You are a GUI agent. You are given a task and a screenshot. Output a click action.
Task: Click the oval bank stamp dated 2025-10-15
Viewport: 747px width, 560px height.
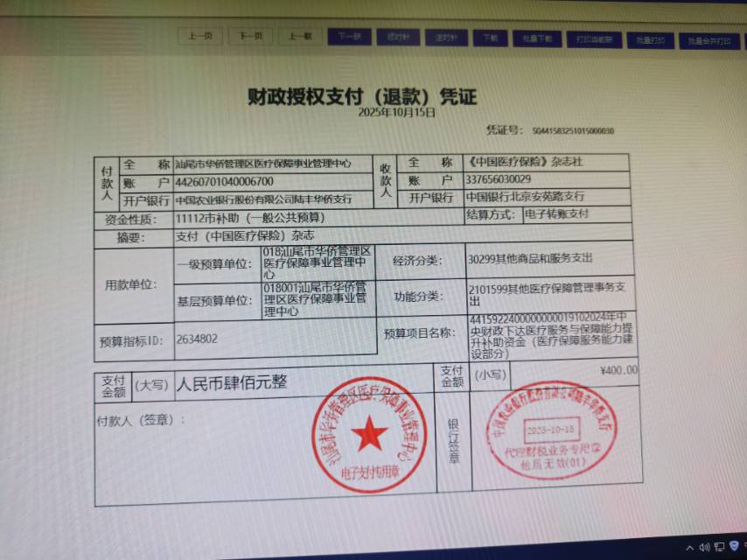click(551, 430)
